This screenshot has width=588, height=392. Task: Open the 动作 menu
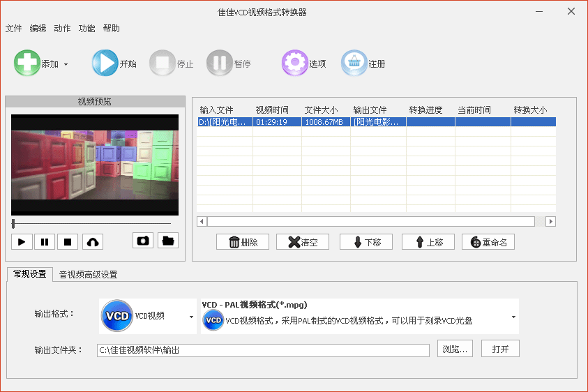pos(62,29)
